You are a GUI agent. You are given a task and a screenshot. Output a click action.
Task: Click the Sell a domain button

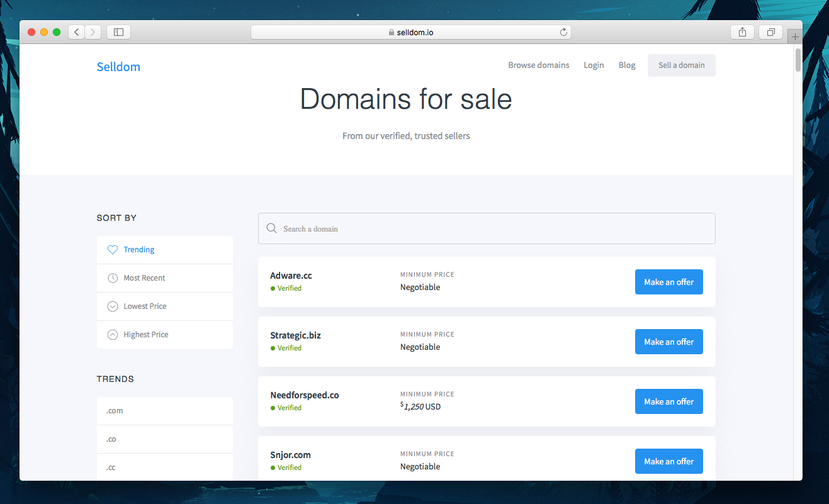(x=682, y=65)
